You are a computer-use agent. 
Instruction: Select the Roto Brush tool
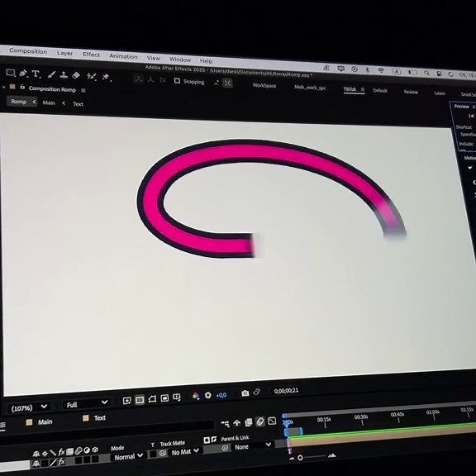point(91,76)
